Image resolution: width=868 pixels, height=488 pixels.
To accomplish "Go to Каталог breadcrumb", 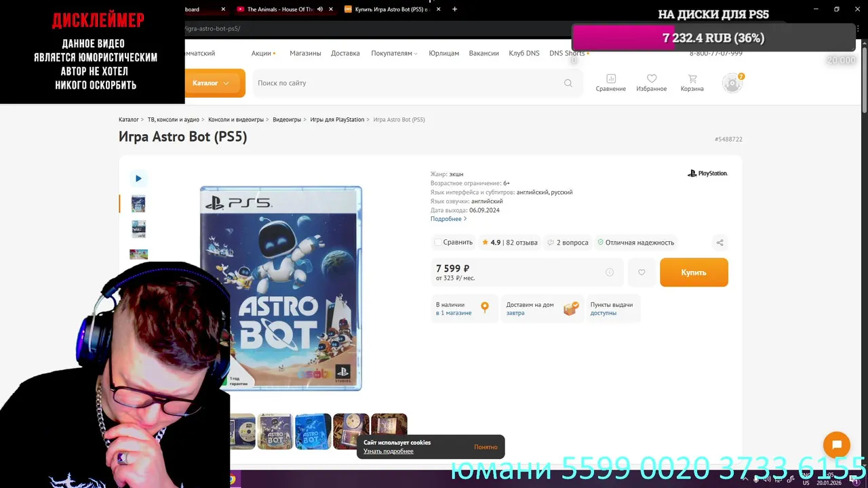I will point(129,120).
